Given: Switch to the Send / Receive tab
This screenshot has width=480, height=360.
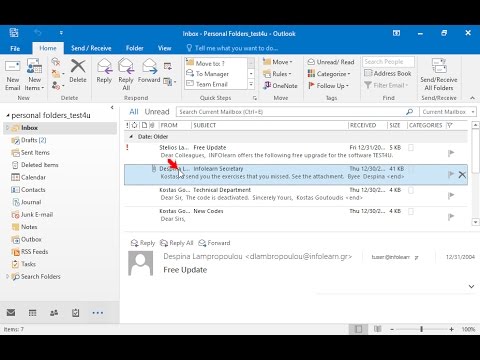Looking at the screenshot, I should 91,48.
